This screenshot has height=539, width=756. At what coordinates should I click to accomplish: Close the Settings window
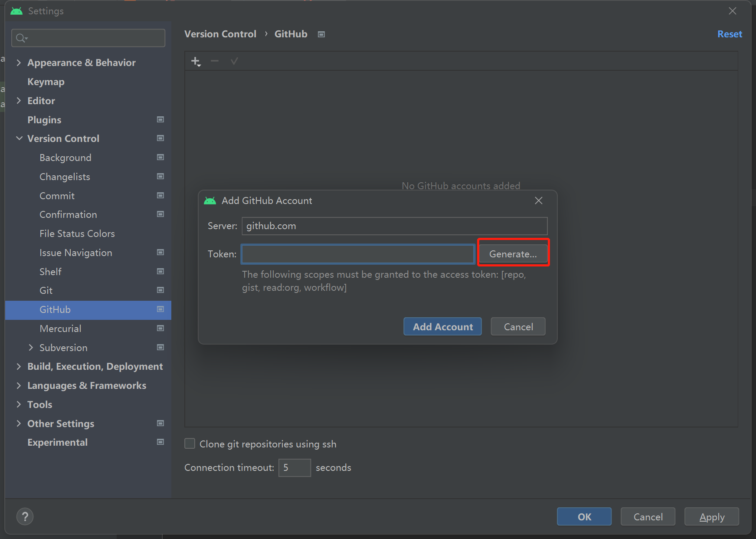click(733, 11)
